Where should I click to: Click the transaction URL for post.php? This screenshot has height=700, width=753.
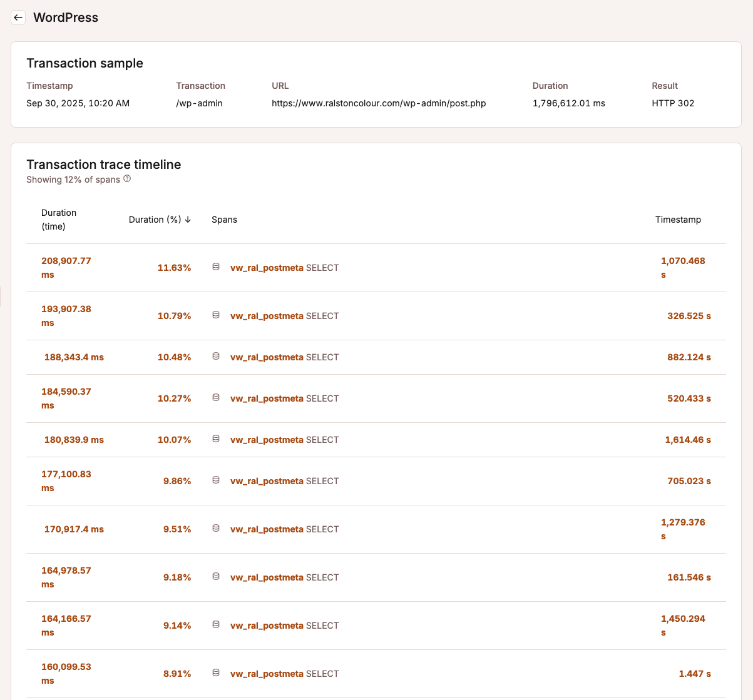pos(379,103)
